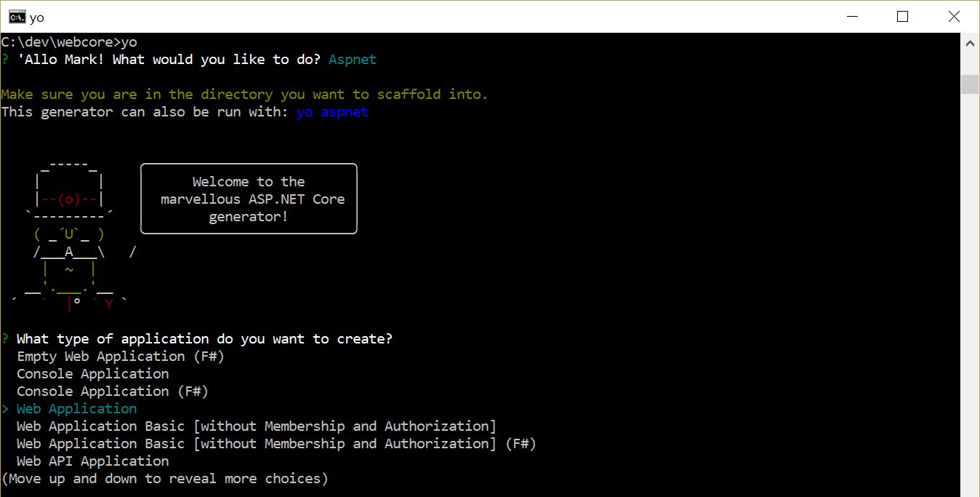
Task: Select 'Empty Web Application (F#)' option
Action: click(x=121, y=357)
